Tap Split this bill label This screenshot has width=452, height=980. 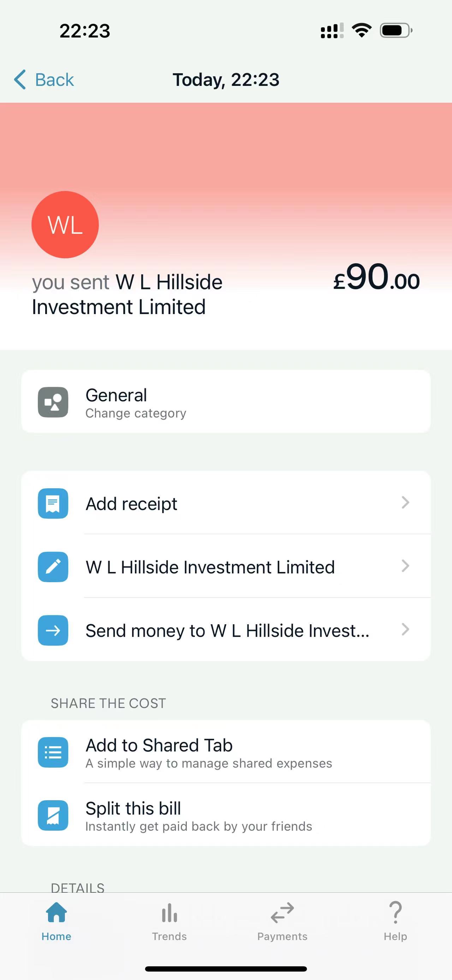[133, 808]
